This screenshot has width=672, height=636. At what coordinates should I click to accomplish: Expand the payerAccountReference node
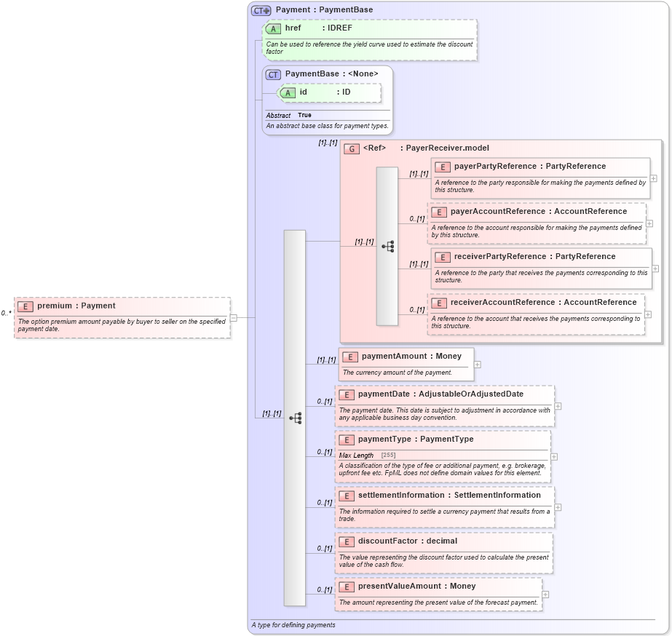(649, 223)
